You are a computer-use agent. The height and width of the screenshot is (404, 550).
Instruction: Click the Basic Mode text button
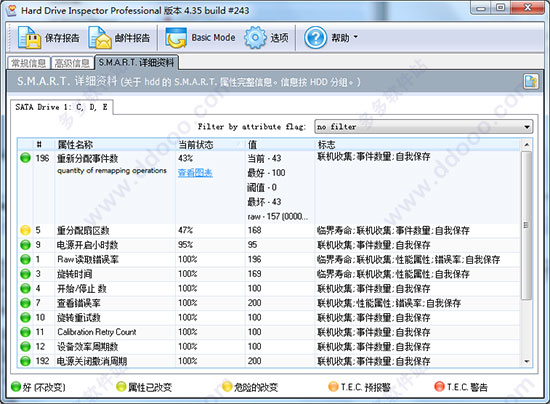[213, 37]
